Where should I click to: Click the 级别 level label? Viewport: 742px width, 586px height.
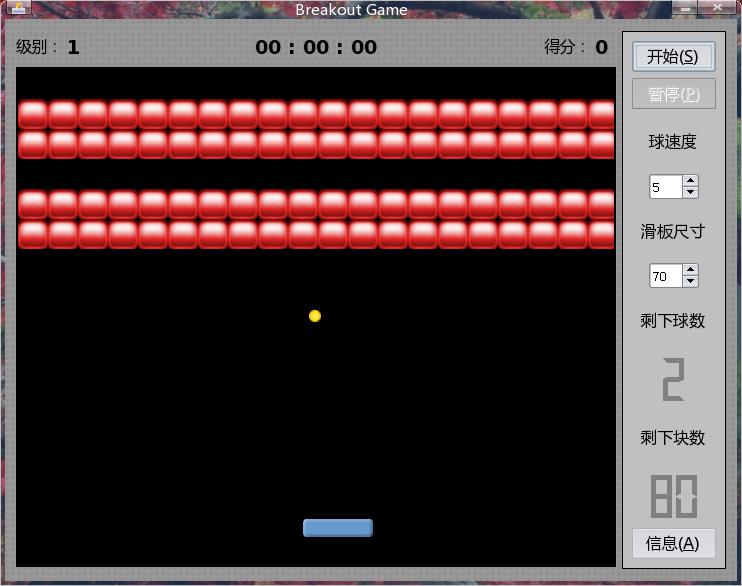(36, 47)
